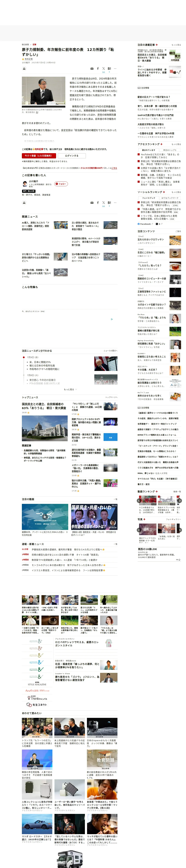The height and width of the screenshot is (868, 186).
Task: Share article on X icon under the byline
Action: click(104, 68)
